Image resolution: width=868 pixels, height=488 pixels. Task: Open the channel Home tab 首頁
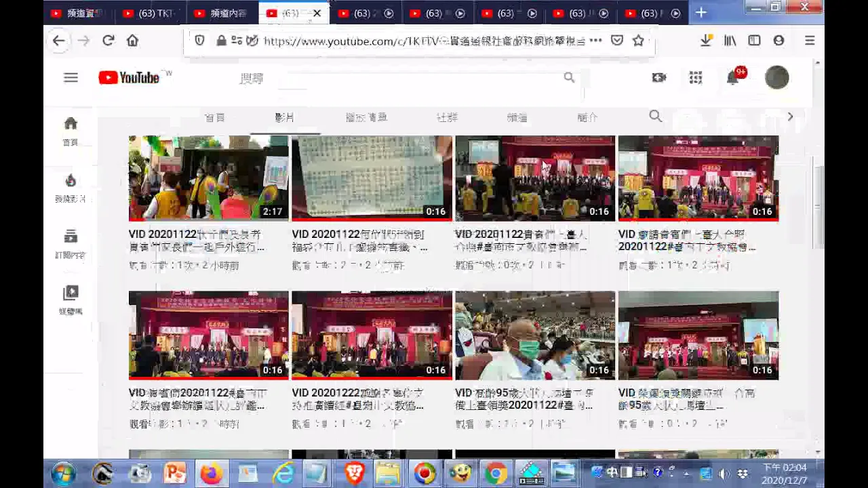click(215, 117)
